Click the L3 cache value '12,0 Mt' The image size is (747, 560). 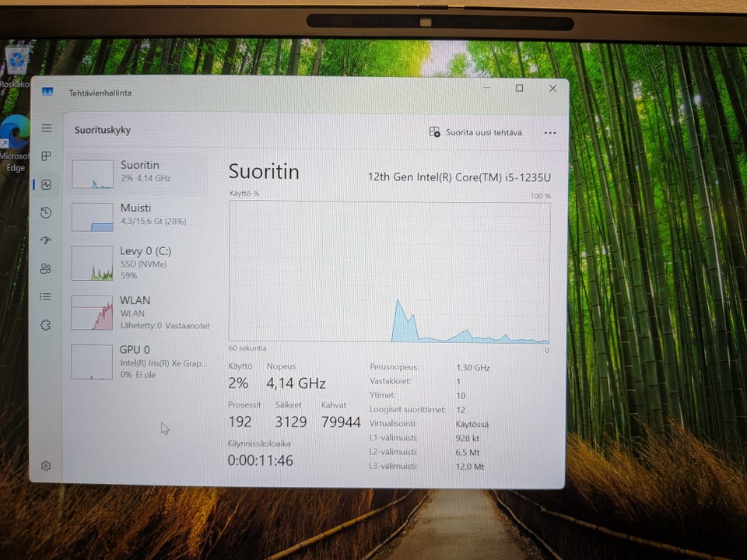point(470,467)
